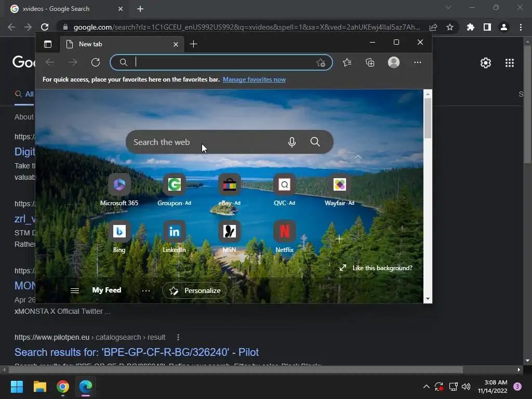Open Chrome Extensions puzzle icon
Image resolution: width=532 pixels, height=399 pixels.
470,27
